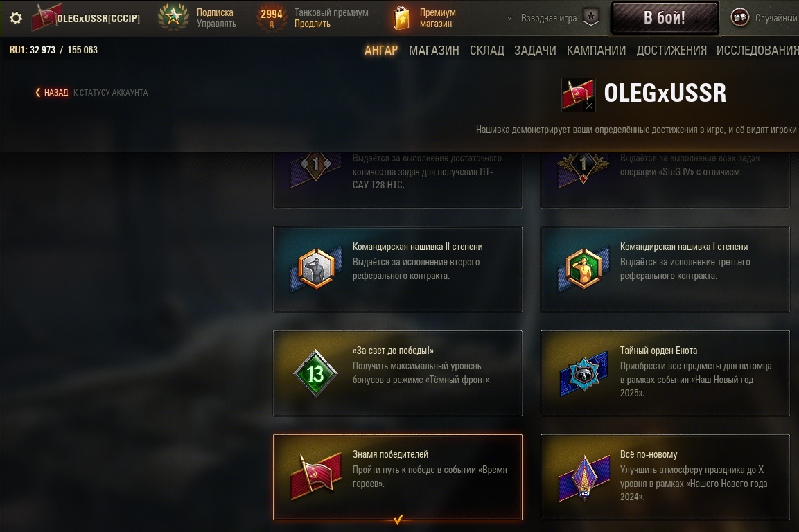This screenshot has height=532, width=799.
Task: Go back via НАЗАД chevron link
Action: tap(52, 92)
